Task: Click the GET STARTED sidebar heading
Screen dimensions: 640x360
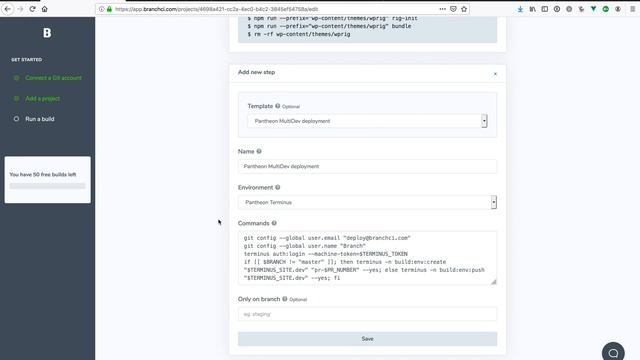Action: 27,60
